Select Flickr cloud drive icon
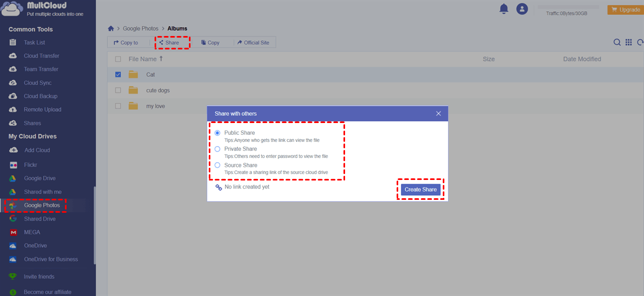Screen dimensions: 644x296 13,165
